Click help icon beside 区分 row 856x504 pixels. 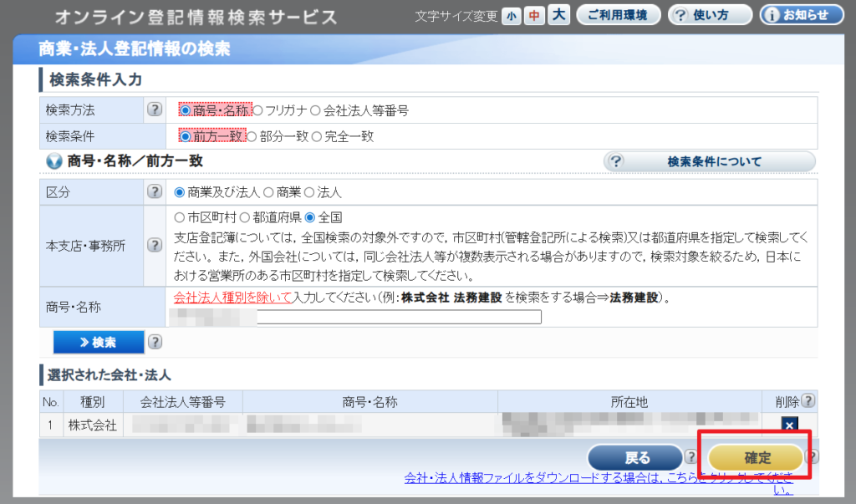[x=154, y=192]
